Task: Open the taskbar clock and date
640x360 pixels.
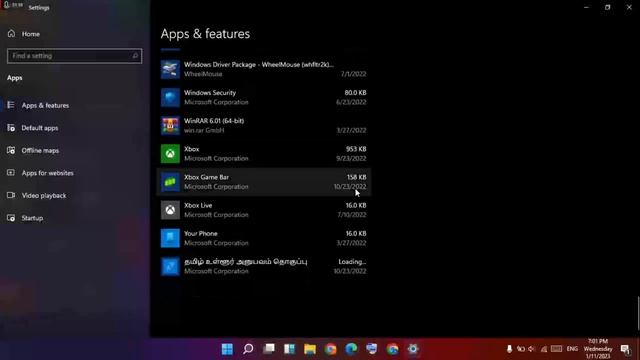Action: (x=598, y=349)
